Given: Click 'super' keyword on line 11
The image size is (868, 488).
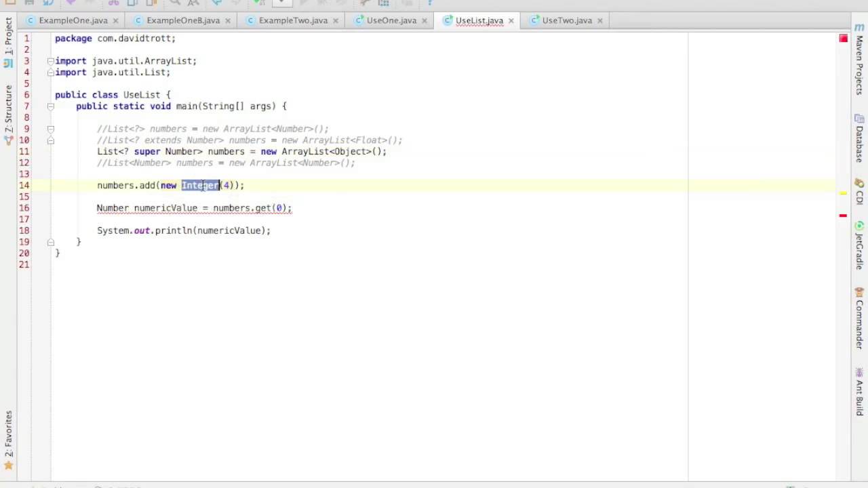Looking at the screenshot, I should coord(147,151).
